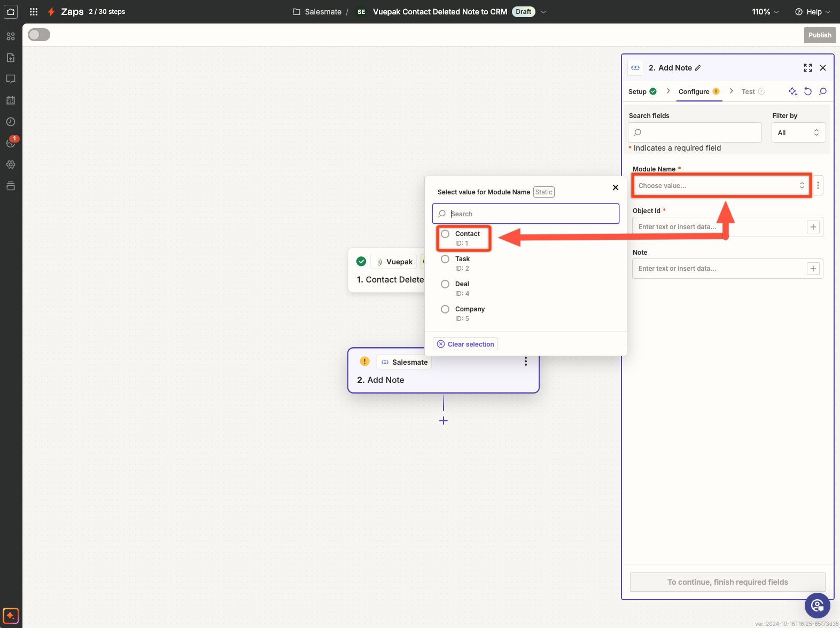Open settings gear in left sidebar

coord(11,164)
